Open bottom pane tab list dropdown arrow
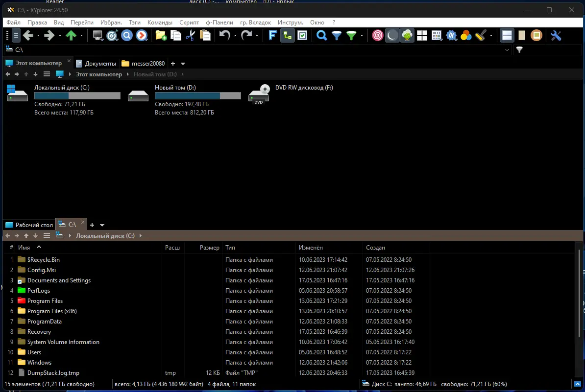This screenshot has width=585, height=392. coord(102,225)
